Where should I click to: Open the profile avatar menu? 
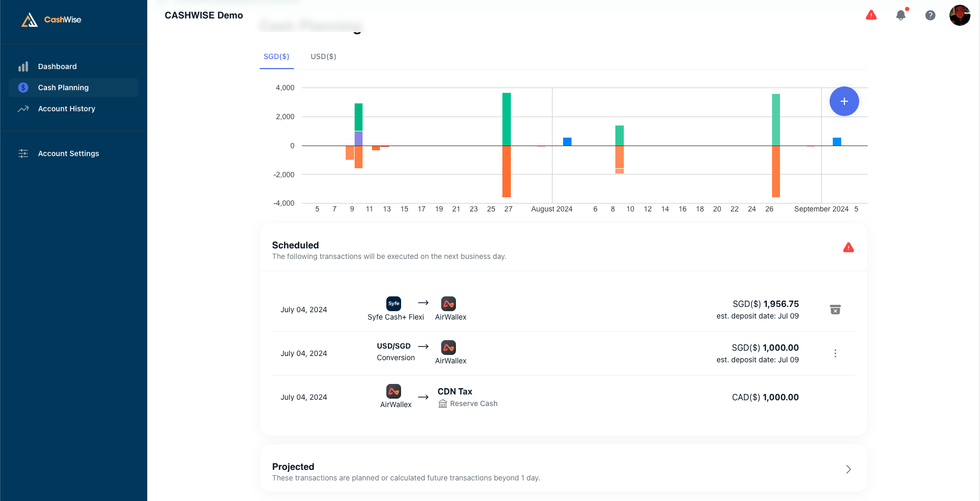pos(960,15)
